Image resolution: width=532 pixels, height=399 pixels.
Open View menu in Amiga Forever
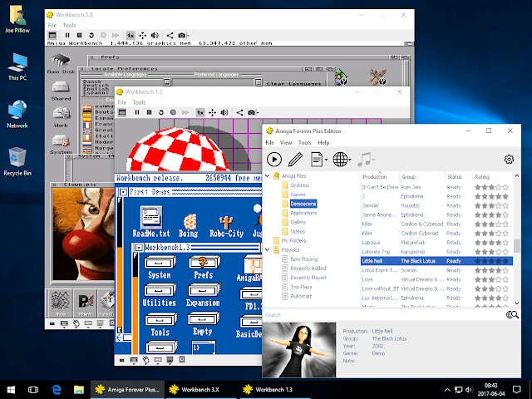pos(286,142)
